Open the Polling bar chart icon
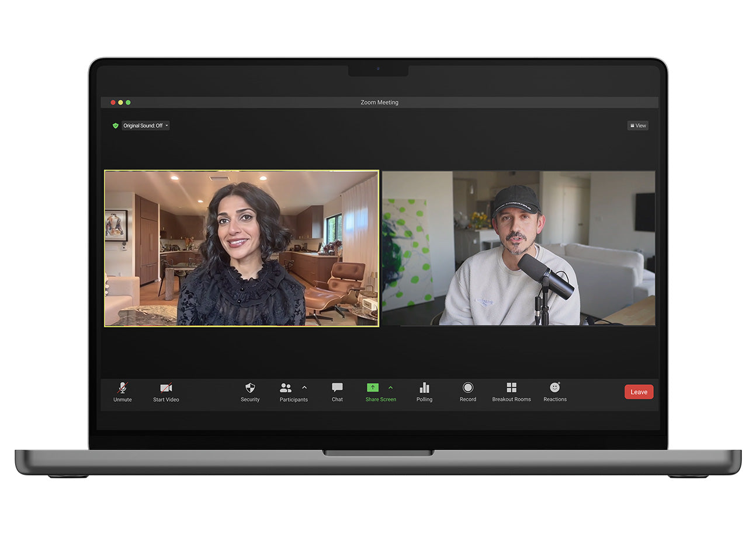This screenshot has height=535, width=756. coord(424,388)
